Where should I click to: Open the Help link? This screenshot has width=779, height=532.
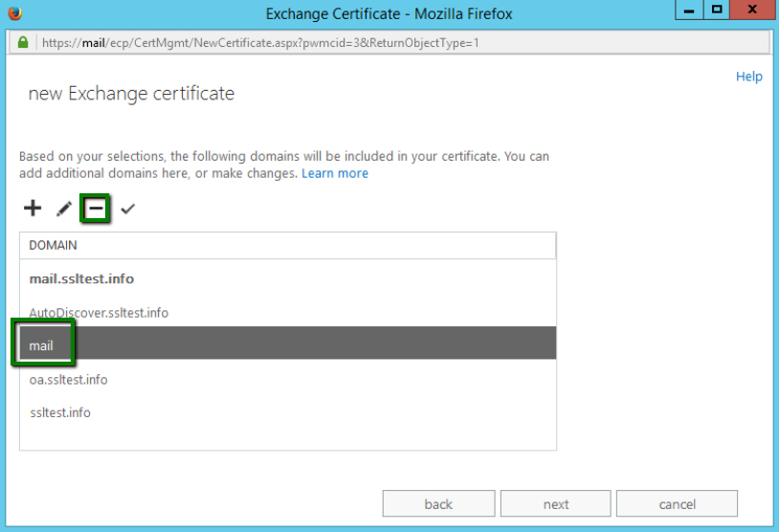tap(748, 77)
